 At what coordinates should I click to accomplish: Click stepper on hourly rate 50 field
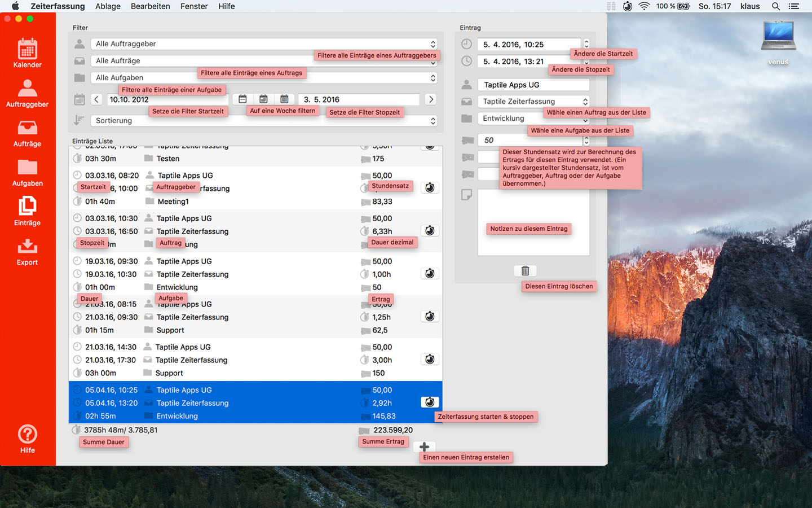pos(586,140)
